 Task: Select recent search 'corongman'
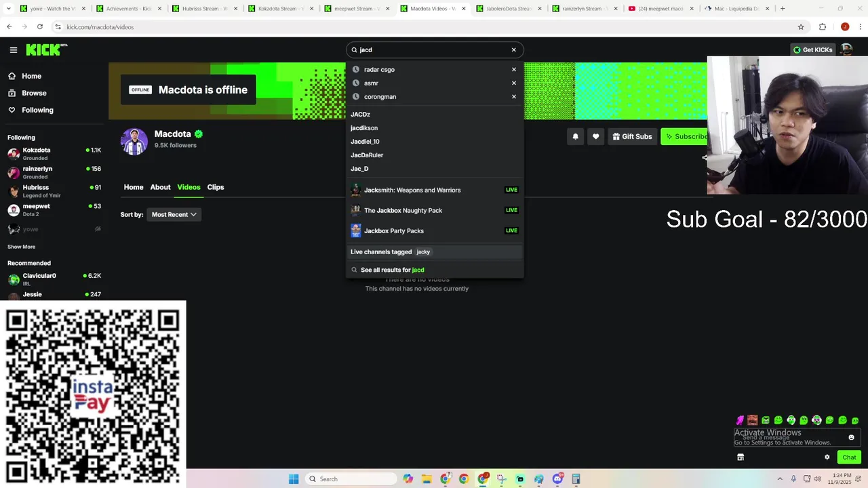(380, 96)
